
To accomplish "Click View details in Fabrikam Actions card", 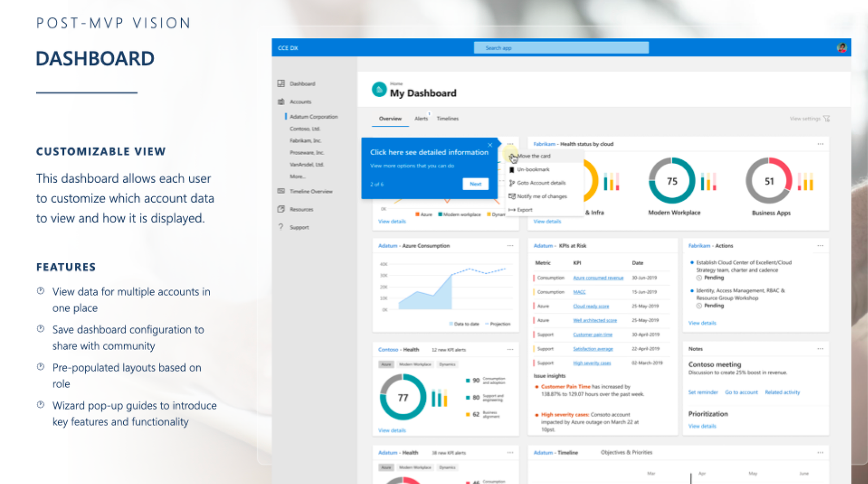I will click(x=702, y=323).
